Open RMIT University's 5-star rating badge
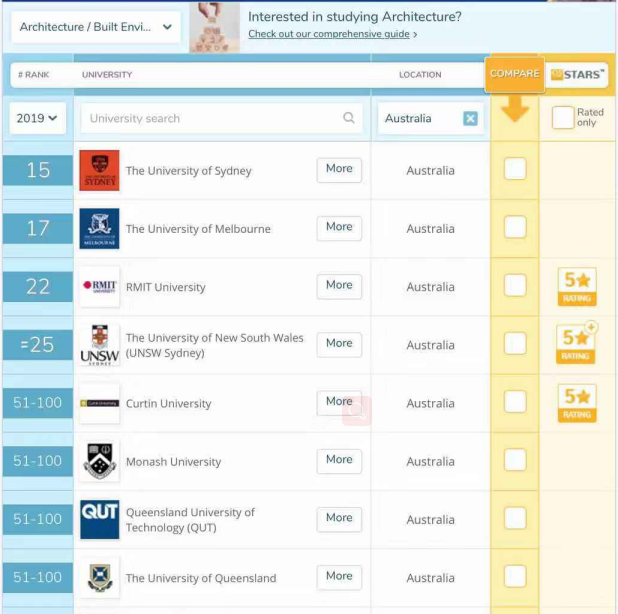Screen dimensions: 618x614 [x=577, y=286]
